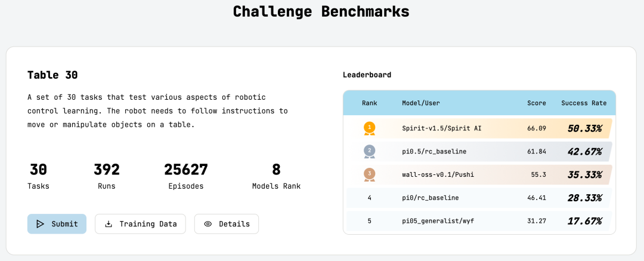Viewport: 644px width, 261px height.
Task: Select pi0/rc_baseline rank 4 row
Action: pos(479,198)
